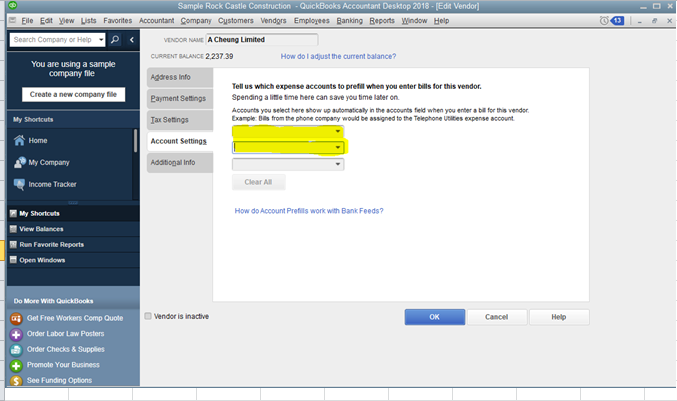The image size is (677, 401).
Task: Switch to the Tax Settings tab
Action: point(180,120)
